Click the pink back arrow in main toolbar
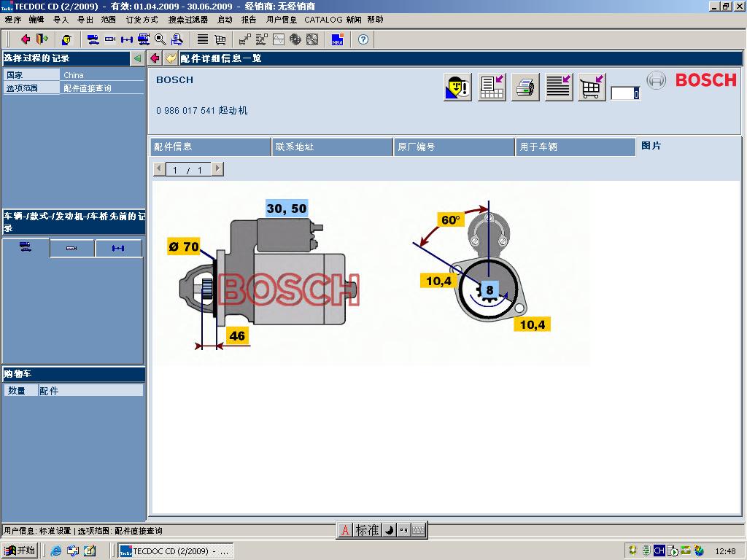Image resolution: width=747 pixels, height=560 pixels. click(26, 39)
